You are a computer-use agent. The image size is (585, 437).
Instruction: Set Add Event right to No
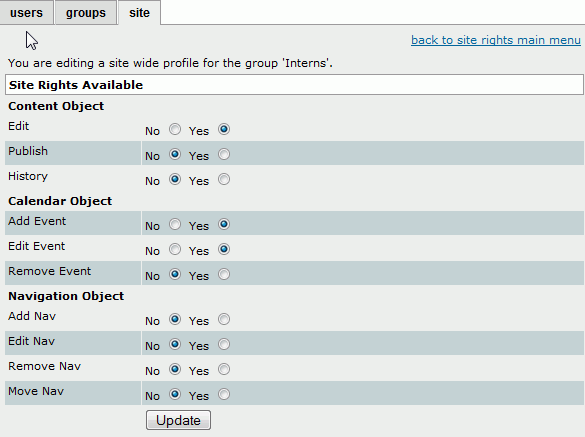coord(175,224)
